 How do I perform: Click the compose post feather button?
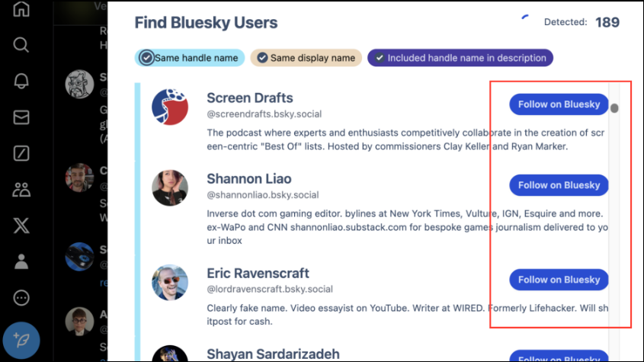pyautogui.click(x=21, y=340)
